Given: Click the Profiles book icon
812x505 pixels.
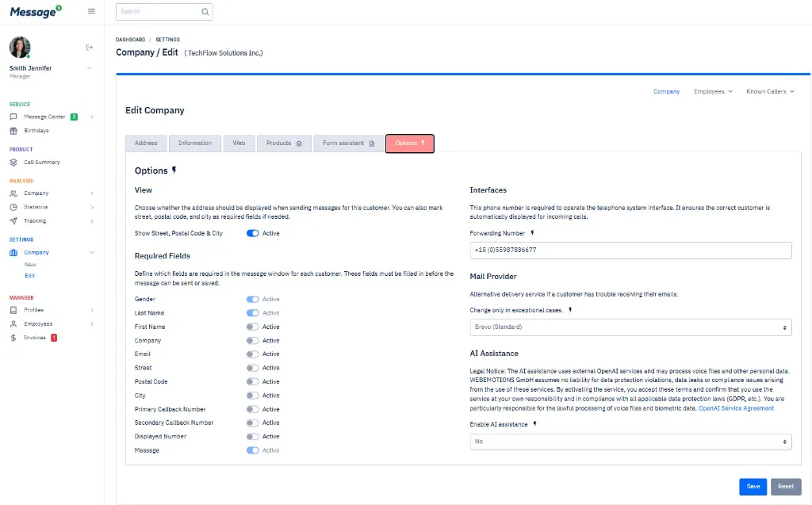Looking at the screenshot, I should [13, 310].
